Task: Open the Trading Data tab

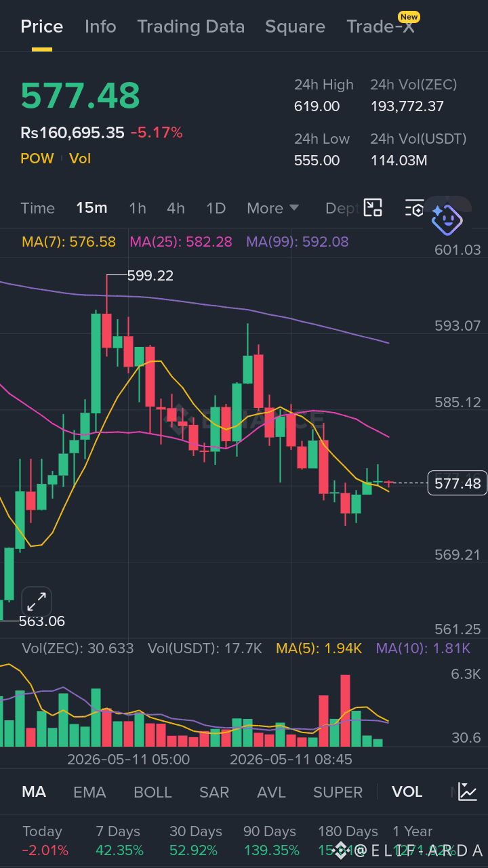Action: click(190, 26)
